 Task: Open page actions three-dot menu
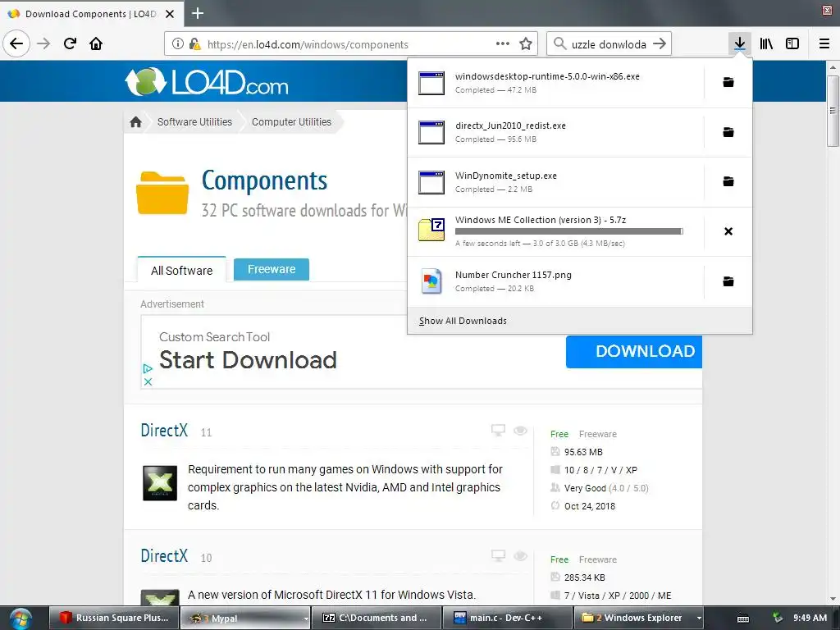point(503,44)
